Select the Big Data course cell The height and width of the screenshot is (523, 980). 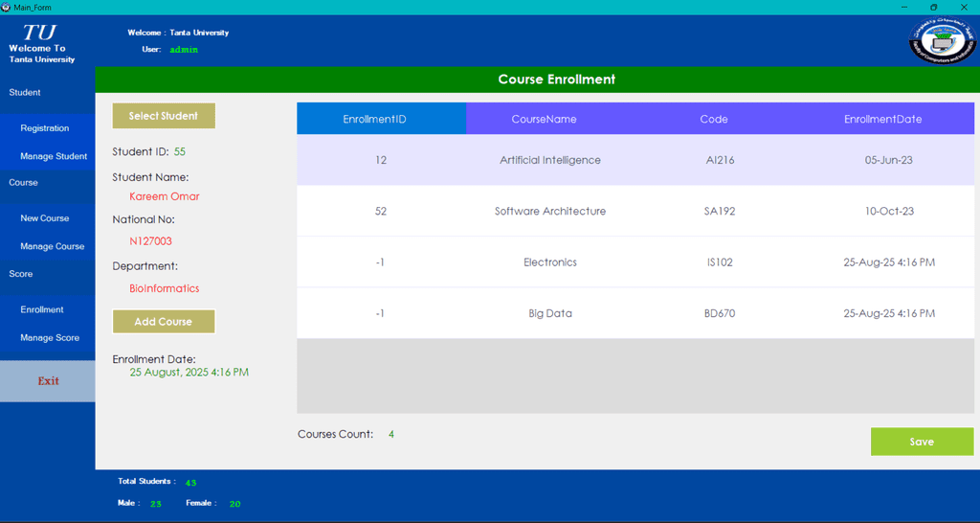pyautogui.click(x=550, y=313)
